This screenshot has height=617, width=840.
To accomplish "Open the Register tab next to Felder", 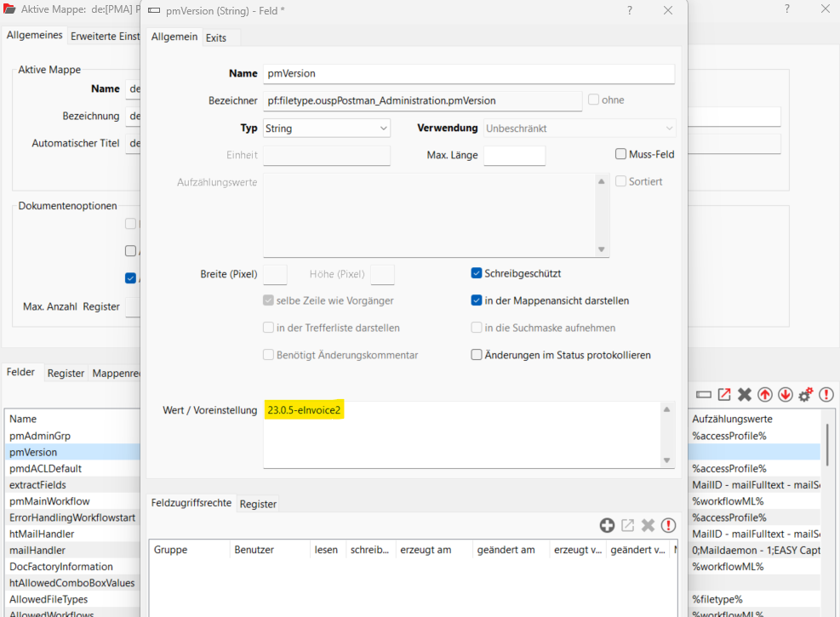I will click(66, 374).
